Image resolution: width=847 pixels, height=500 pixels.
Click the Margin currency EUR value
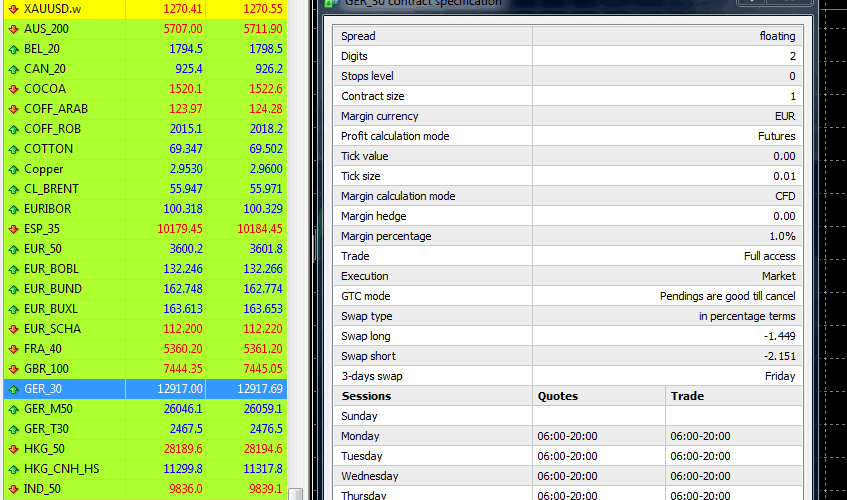(x=785, y=116)
